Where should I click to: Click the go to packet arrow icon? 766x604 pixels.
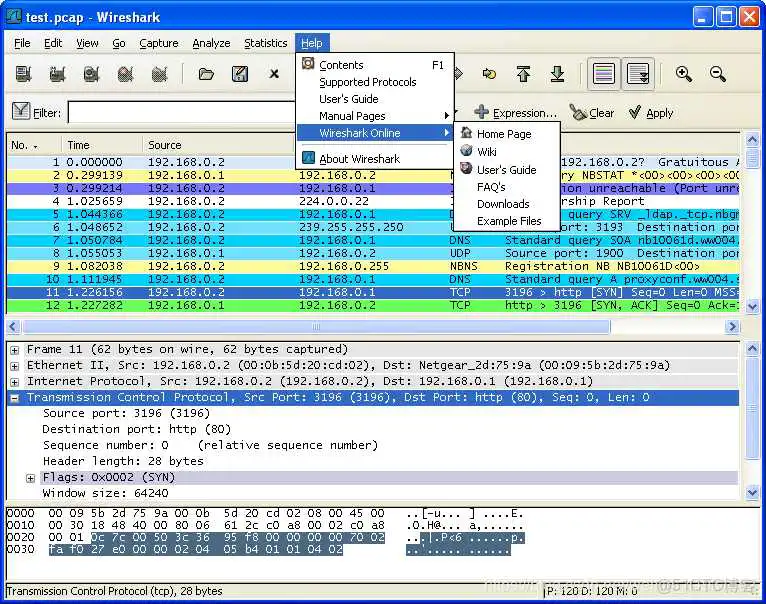489,74
